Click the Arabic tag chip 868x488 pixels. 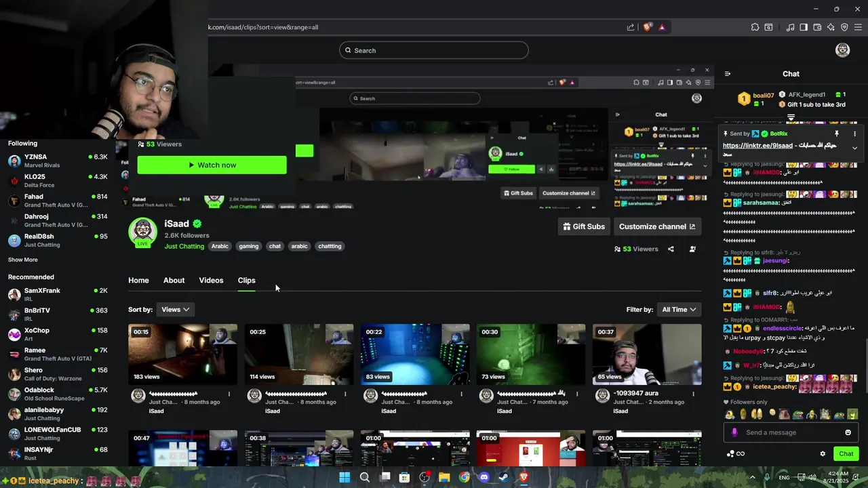(220, 246)
